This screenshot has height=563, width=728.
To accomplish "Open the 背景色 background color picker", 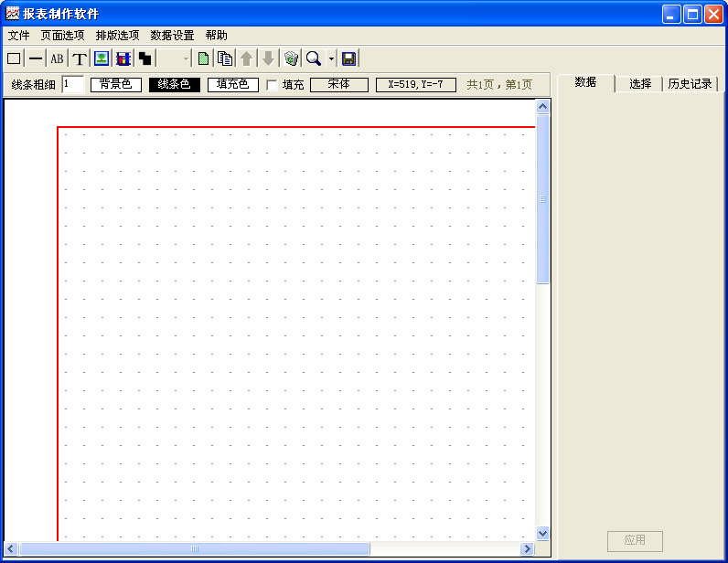I will 115,84.
